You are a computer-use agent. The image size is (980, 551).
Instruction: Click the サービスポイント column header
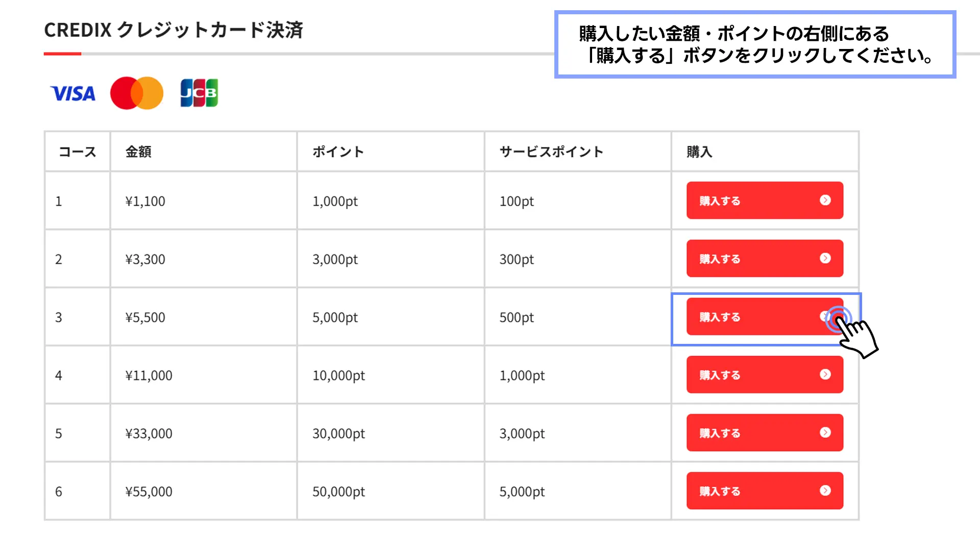[x=551, y=152]
